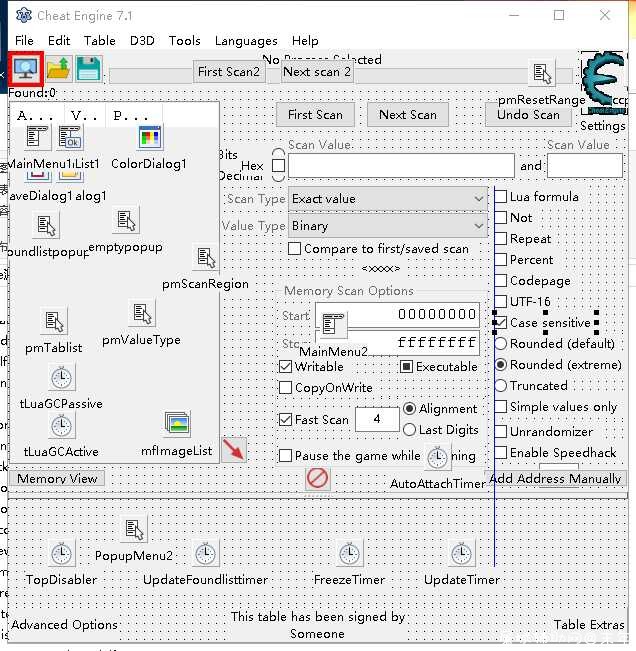Enable Compare to first/saved scan
Screen dimensions: 636x651
(x=294, y=249)
